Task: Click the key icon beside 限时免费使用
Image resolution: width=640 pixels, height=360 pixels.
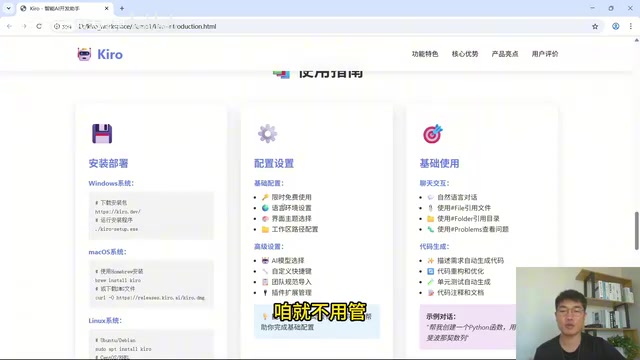Action: (265, 197)
